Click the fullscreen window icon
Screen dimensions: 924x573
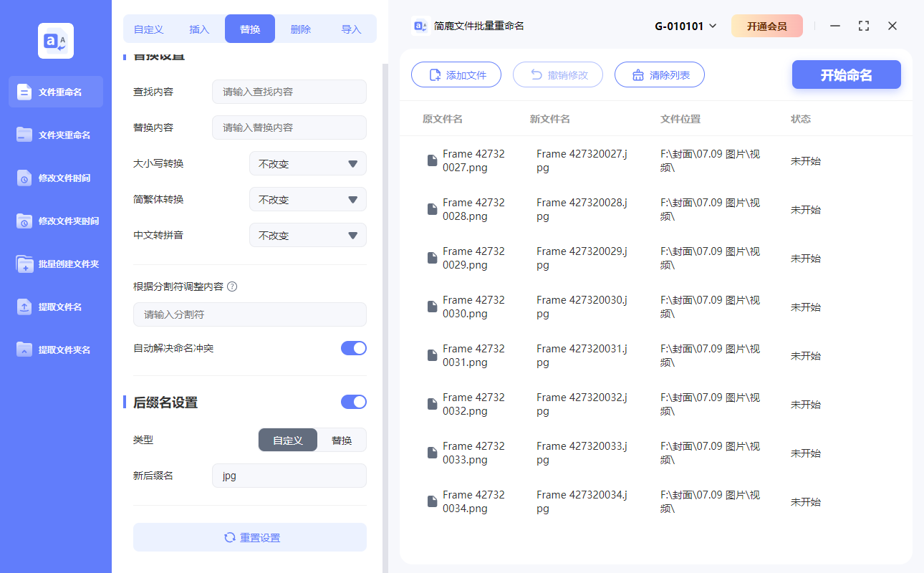[x=864, y=26]
